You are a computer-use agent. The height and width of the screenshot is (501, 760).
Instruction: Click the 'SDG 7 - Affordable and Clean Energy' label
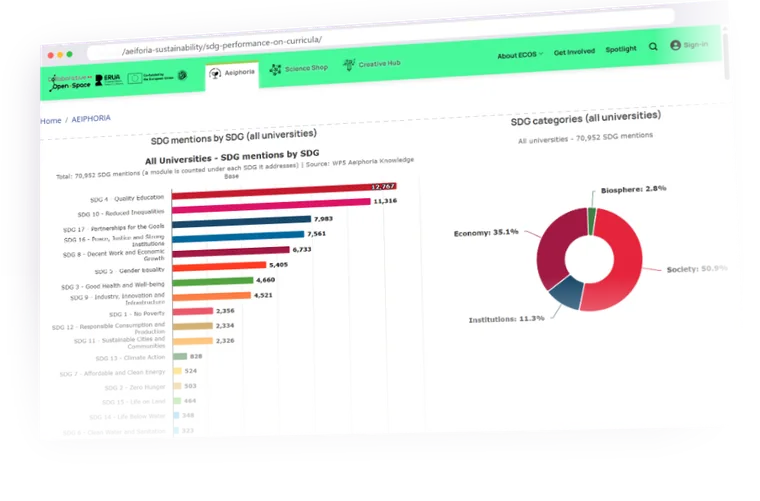112,373
